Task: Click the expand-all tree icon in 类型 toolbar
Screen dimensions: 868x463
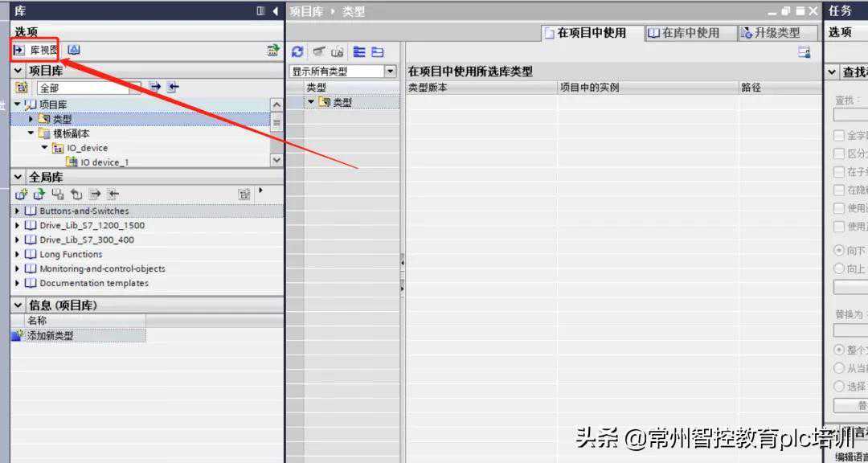Action: pos(359,51)
